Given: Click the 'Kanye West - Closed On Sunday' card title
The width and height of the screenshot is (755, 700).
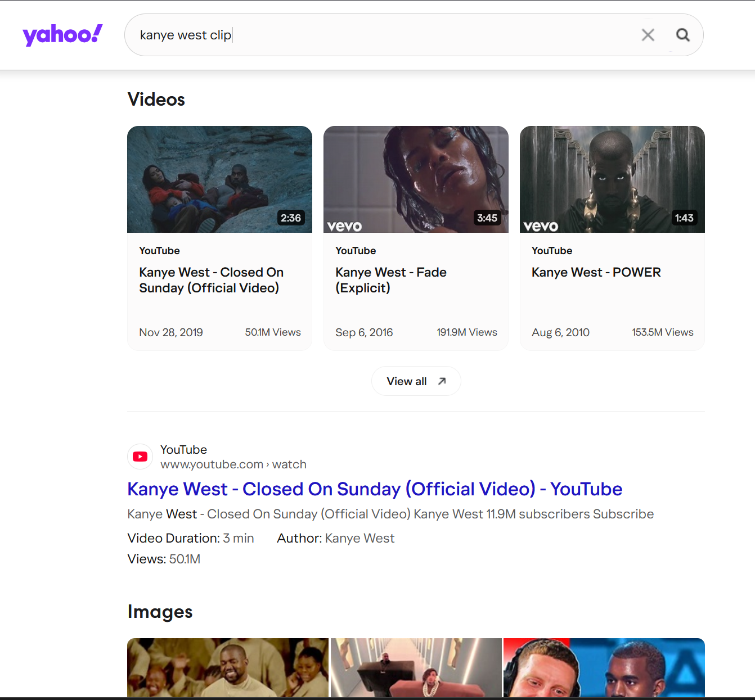Looking at the screenshot, I should click(x=211, y=280).
